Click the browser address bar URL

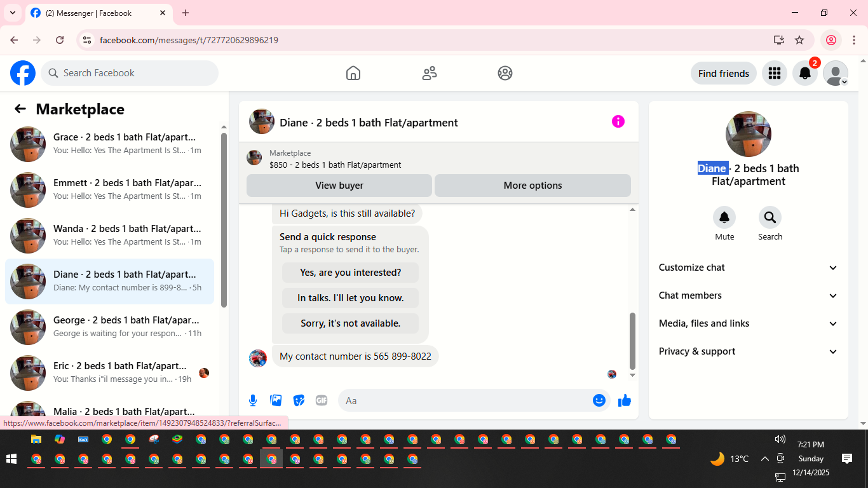click(x=189, y=40)
